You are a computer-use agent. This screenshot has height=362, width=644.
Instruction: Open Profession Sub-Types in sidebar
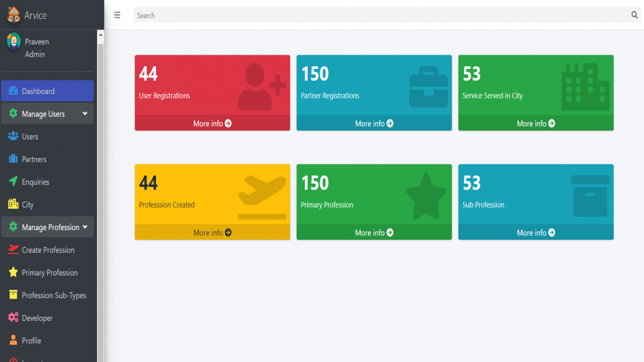tap(47, 295)
